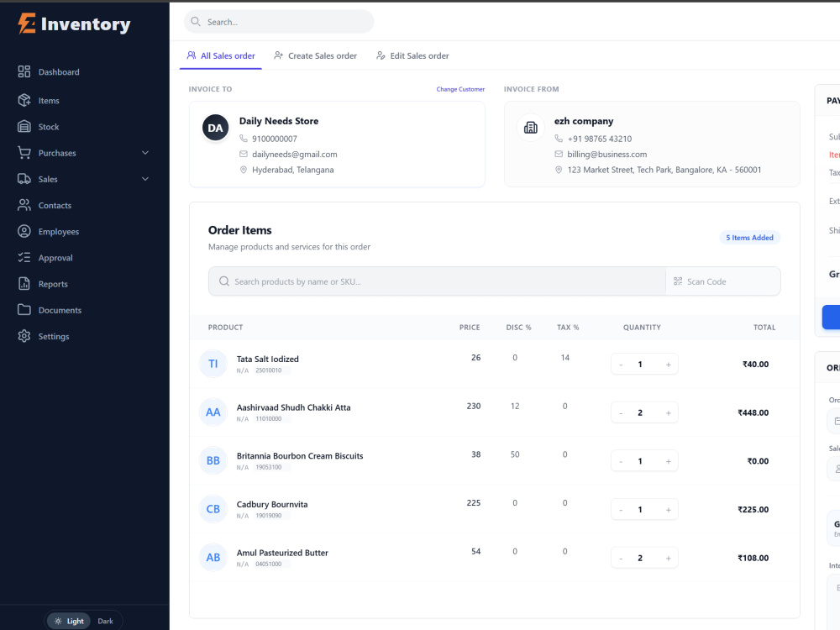Click the Change Customer link

click(x=460, y=89)
